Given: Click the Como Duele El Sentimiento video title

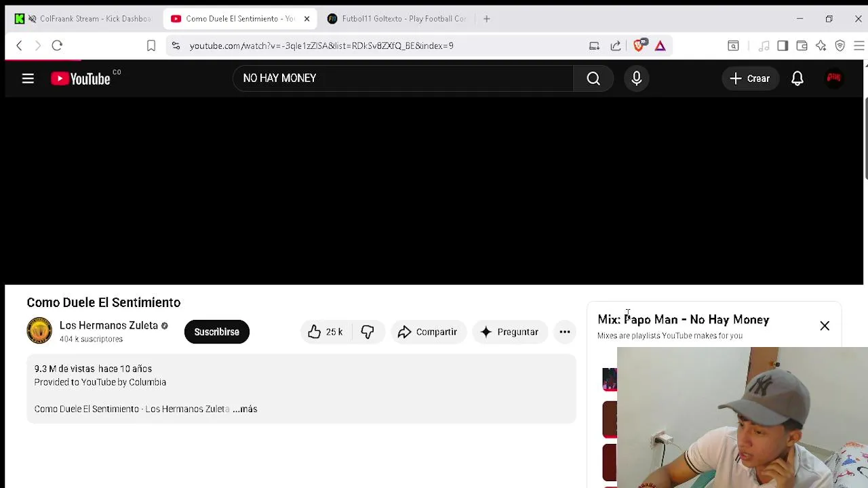Looking at the screenshot, I should 104,302.
